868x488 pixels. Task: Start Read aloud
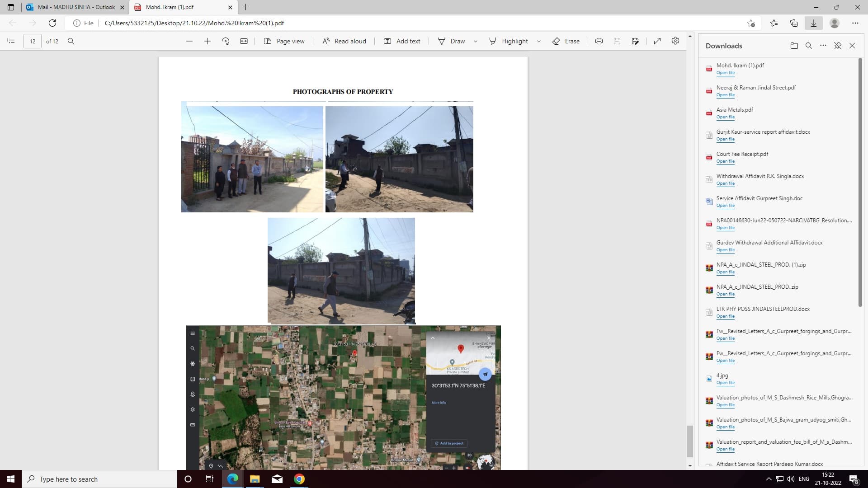point(344,41)
